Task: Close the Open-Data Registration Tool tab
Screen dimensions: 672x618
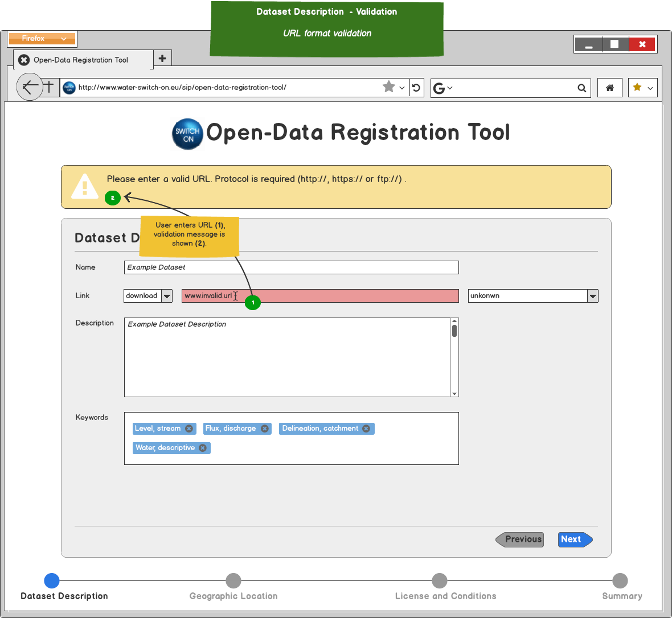Action: 24,60
